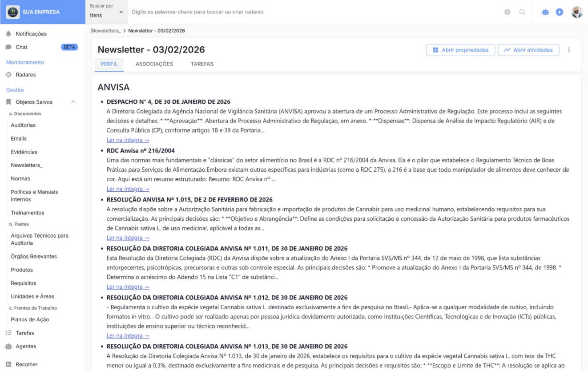Open the Buscar por Itens dropdown
Screen dimensions: 588x371
pyautogui.click(x=107, y=12)
